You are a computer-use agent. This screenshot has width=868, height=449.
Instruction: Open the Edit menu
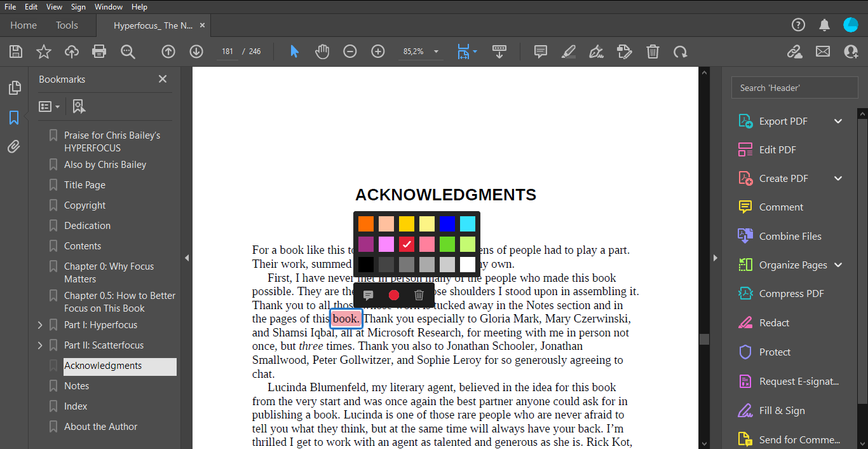pyautogui.click(x=31, y=6)
